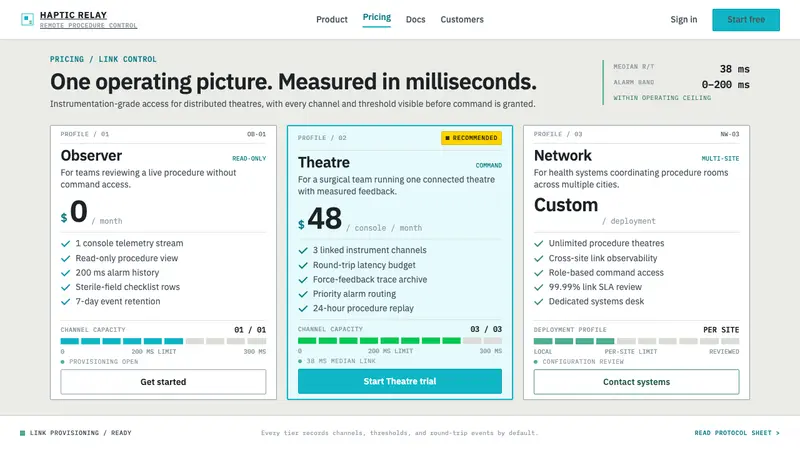Click the Recommended badge on Theatre card
Screen dimensions: 800x450
471,138
